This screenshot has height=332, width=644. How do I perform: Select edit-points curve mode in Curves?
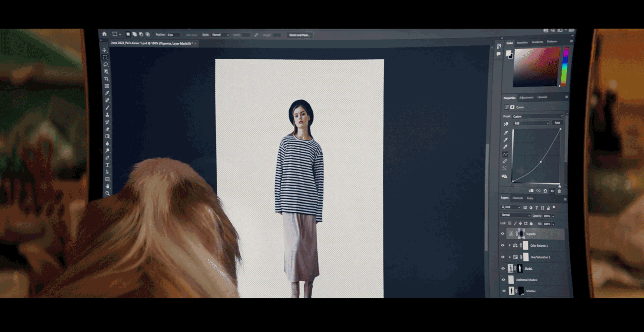pyautogui.click(x=505, y=154)
